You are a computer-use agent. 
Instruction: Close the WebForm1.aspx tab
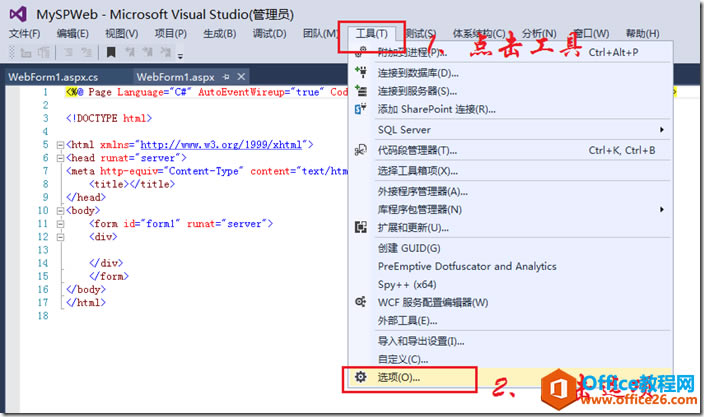(x=241, y=77)
